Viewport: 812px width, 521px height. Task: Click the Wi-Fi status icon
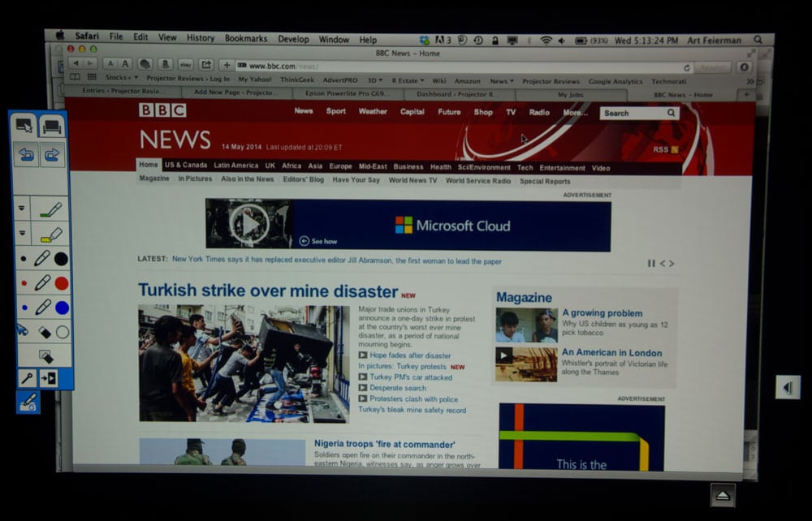(x=546, y=41)
